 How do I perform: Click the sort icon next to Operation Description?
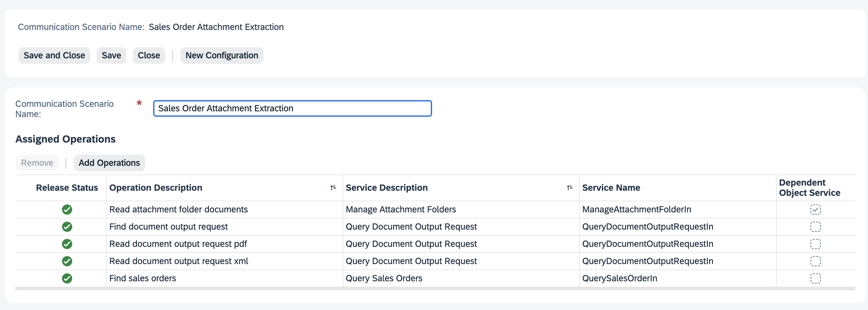(333, 188)
